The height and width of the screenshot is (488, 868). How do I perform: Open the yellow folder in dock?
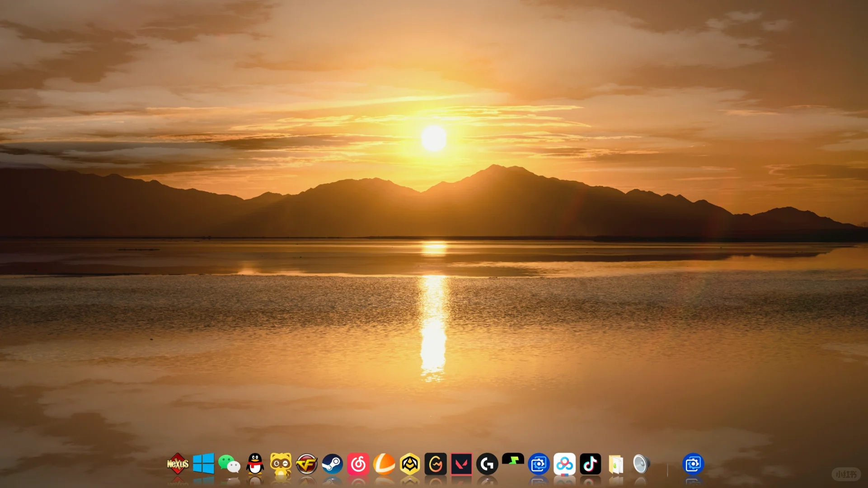coord(616,464)
